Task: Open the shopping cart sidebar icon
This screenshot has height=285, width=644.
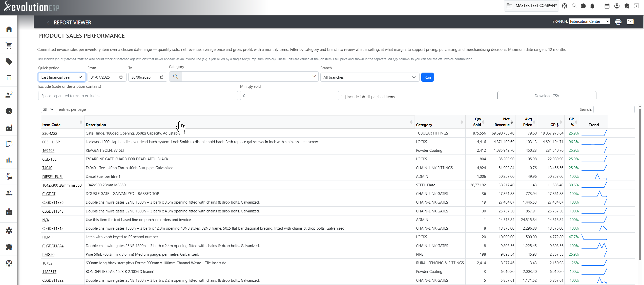Action: pos(9,46)
